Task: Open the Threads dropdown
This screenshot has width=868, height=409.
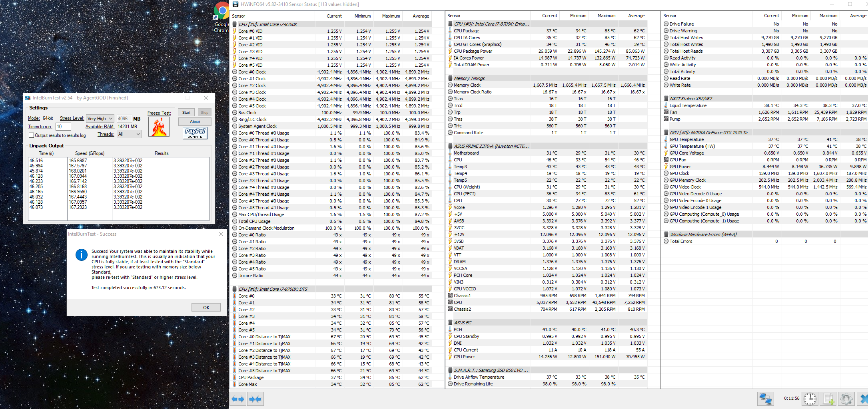Action: click(x=129, y=134)
